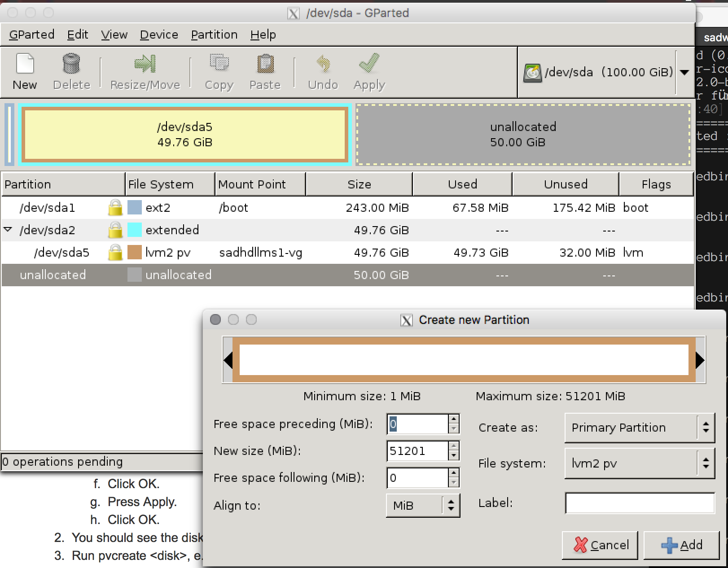Click the New size (MiB) input field
The height and width of the screenshot is (568, 728).
417,451
